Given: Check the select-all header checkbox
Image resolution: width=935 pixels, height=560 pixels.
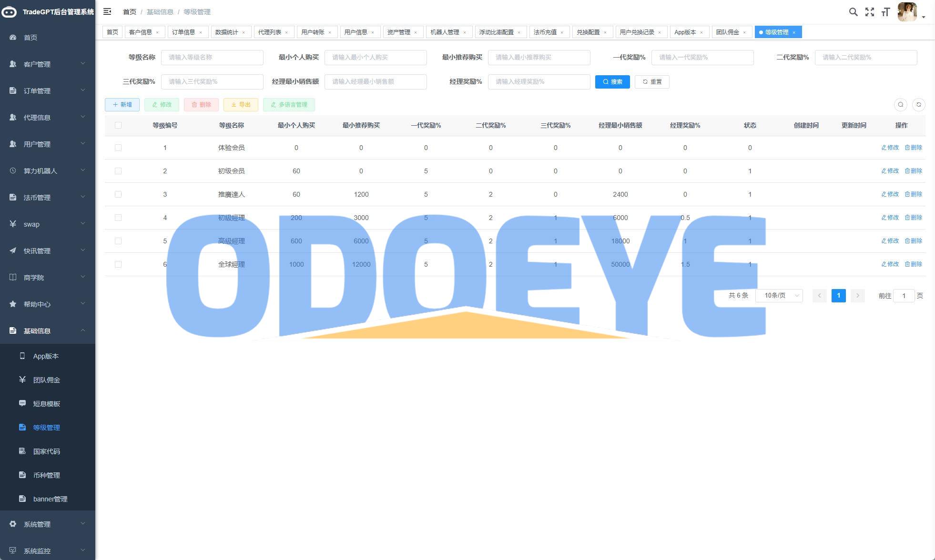Looking at the screenshot, I should [118, 125].
